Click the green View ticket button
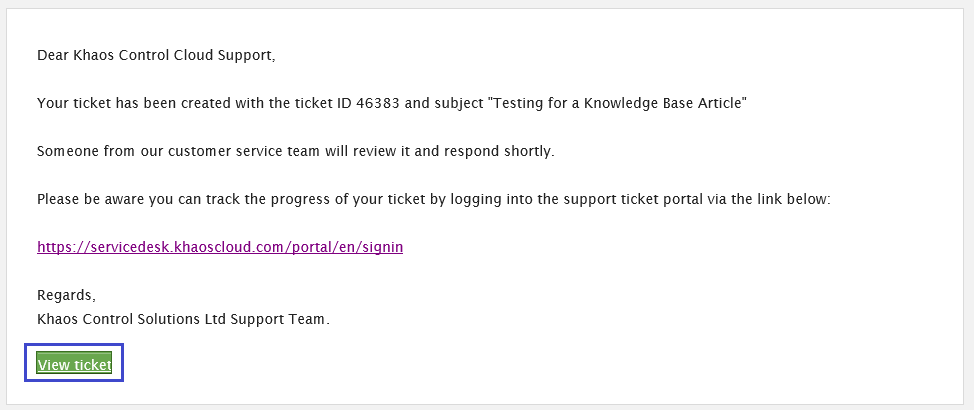Image resolution: width=974 pixels, height=410 pixels. 74,365
